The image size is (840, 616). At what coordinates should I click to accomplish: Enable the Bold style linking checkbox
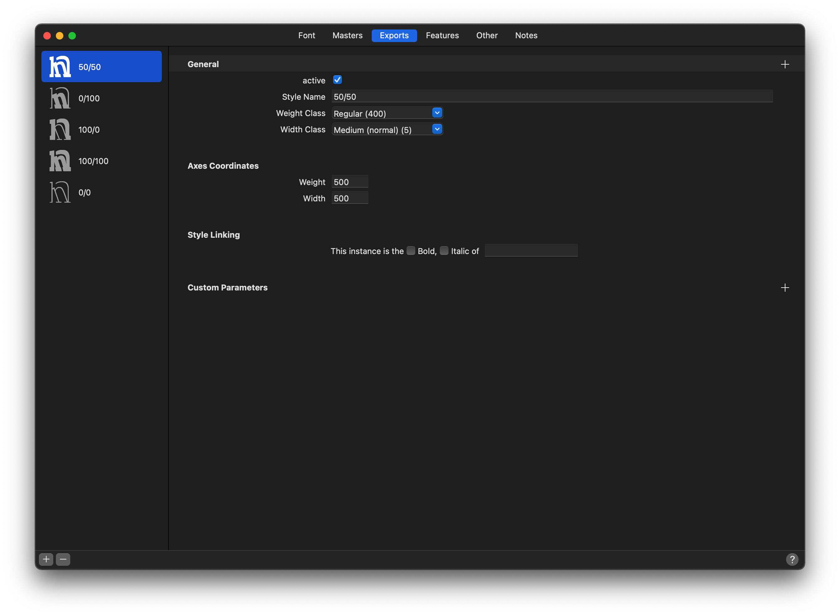click(411, 251)
